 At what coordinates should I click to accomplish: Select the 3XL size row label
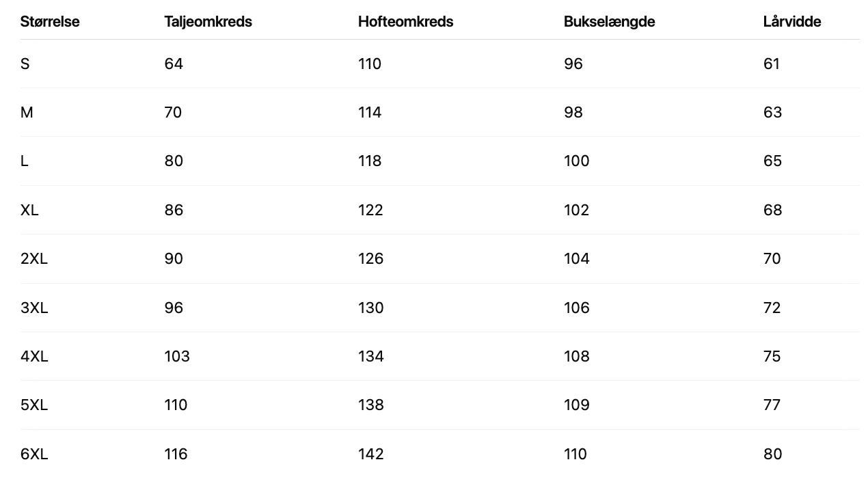[x=34, y=308]
